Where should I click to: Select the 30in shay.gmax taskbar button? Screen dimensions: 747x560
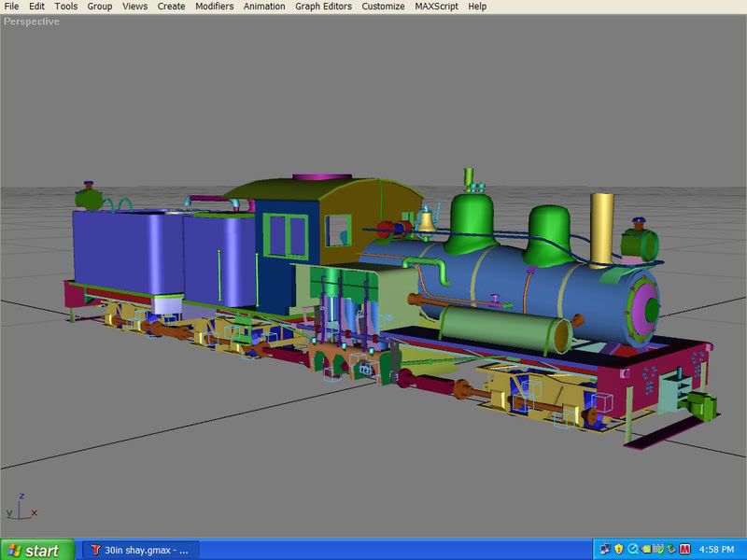point(141,550)
